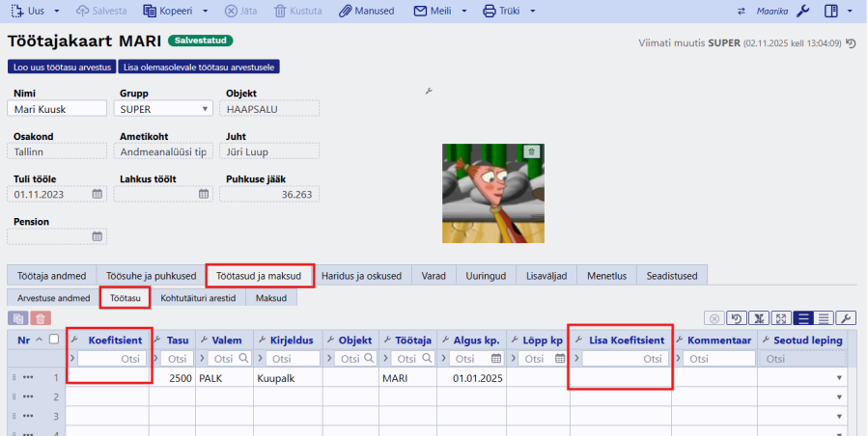The image size is (868, 436).
Task: Tick the select all rows checkbox
Action: coord(54,340)
